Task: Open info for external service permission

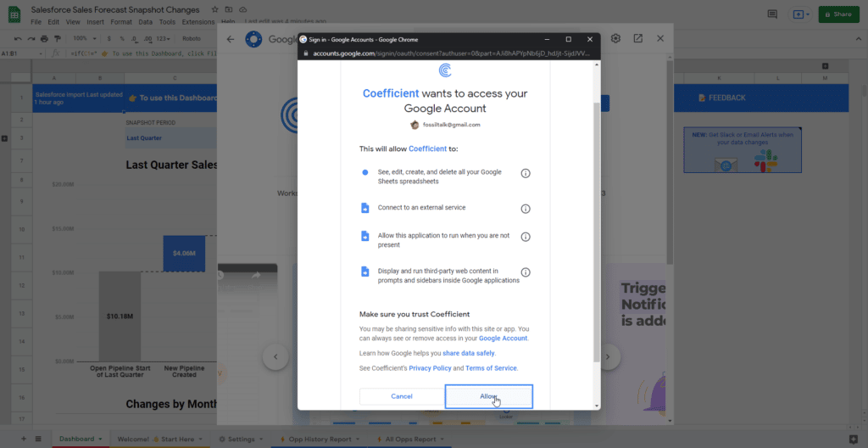Action: (x=526, y=209)
